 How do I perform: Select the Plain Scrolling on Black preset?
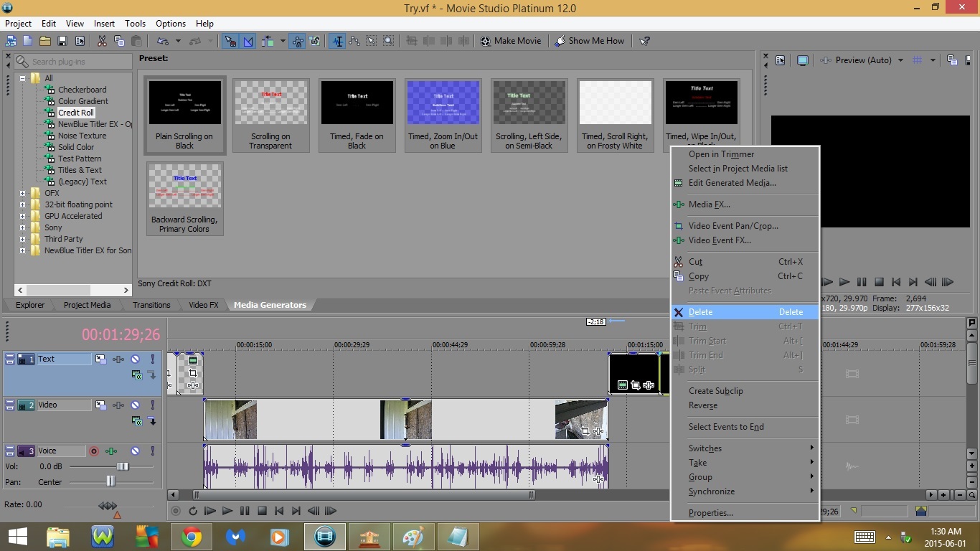click(x=184, y=115)
